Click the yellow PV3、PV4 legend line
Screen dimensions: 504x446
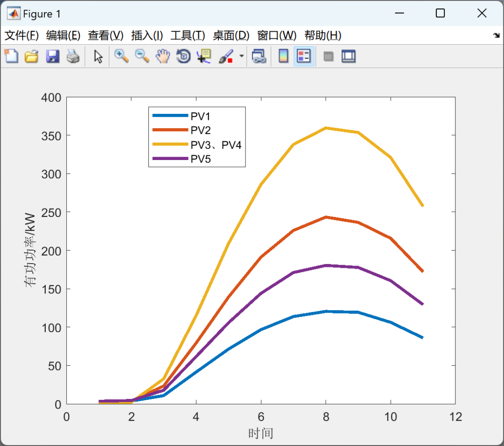point(170,144)
